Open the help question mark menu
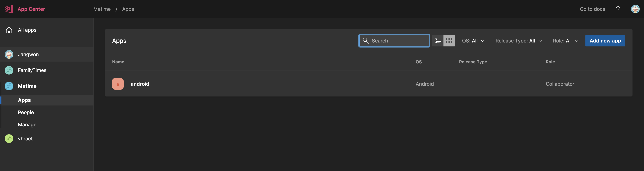Screen dimensions: 644x171 618,9
